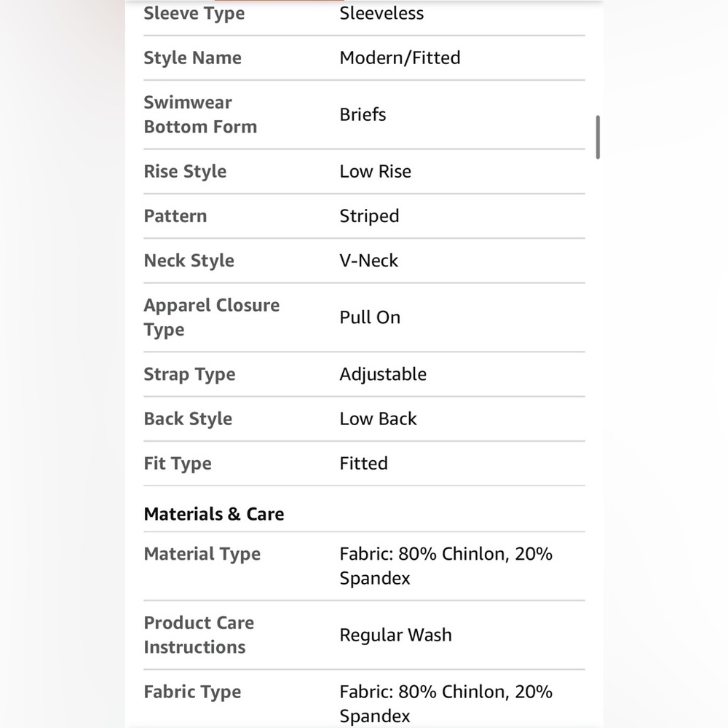Select the Adjustable strap type value
The image size is (728, 728).
tap(383, 375)
